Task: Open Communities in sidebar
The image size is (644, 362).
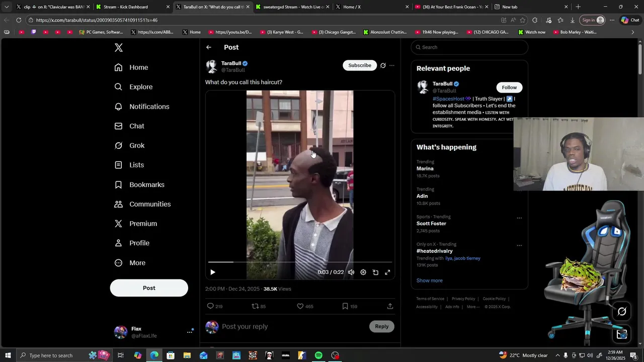Action: tap(142, 204)
